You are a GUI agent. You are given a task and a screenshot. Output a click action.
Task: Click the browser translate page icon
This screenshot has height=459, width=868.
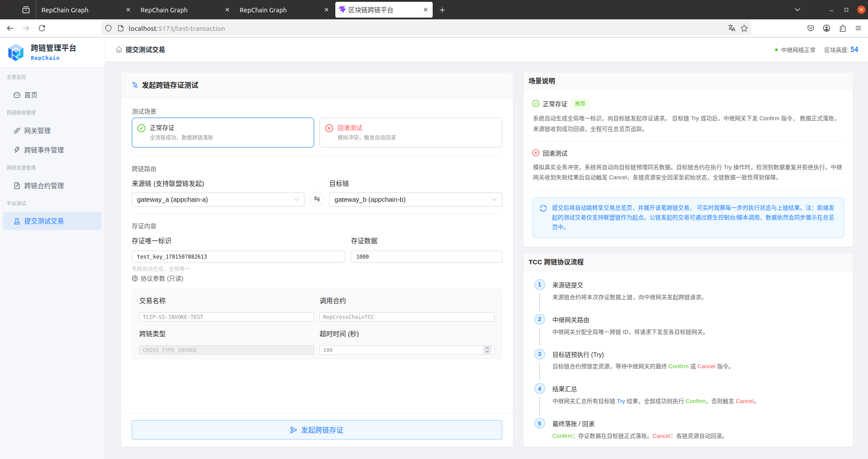coord(732,28)
